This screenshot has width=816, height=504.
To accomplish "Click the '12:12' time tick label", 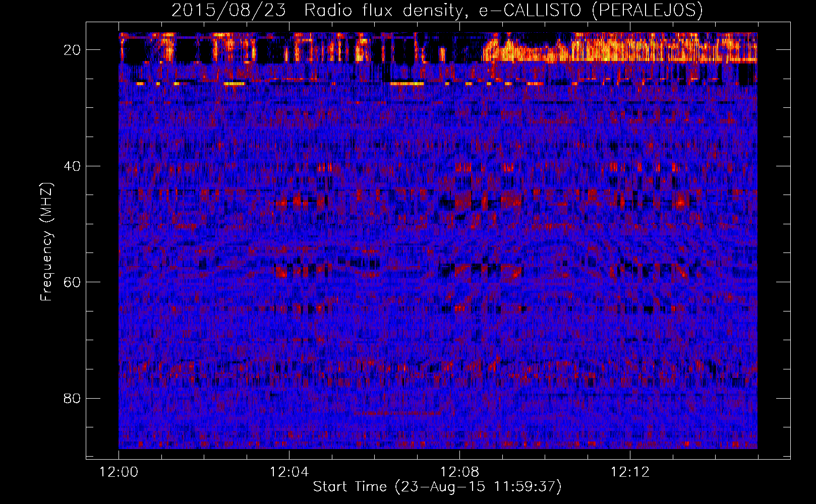I will (x=630, y=472).
